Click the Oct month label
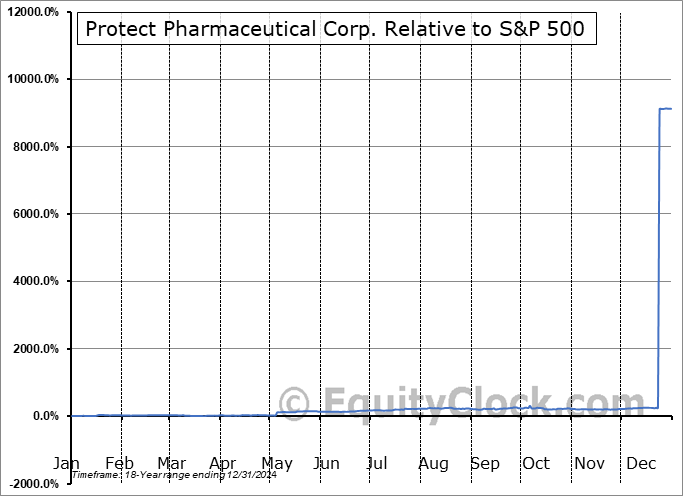The height and width of the screenshot is (496, 683). tap(536, 464)
